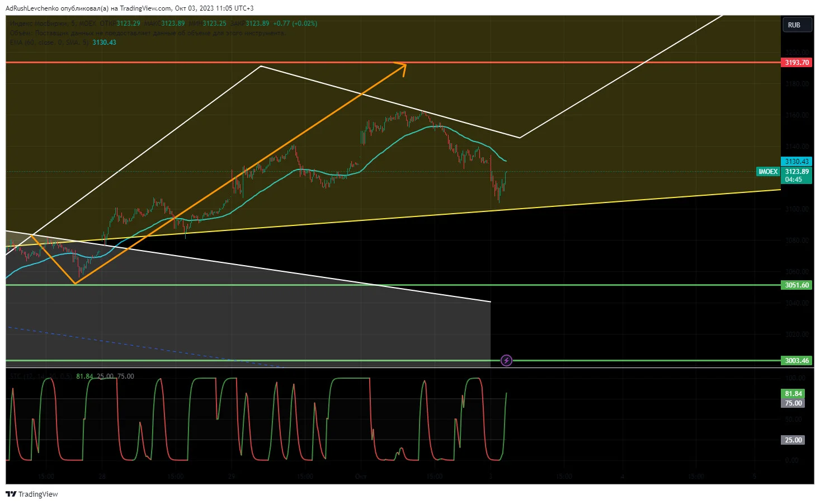Image resolution: width=820 pixels, height=504 pixels.
Task: Click the 75.00 band label on the oscillator axis
Action: tap(794, 403)
